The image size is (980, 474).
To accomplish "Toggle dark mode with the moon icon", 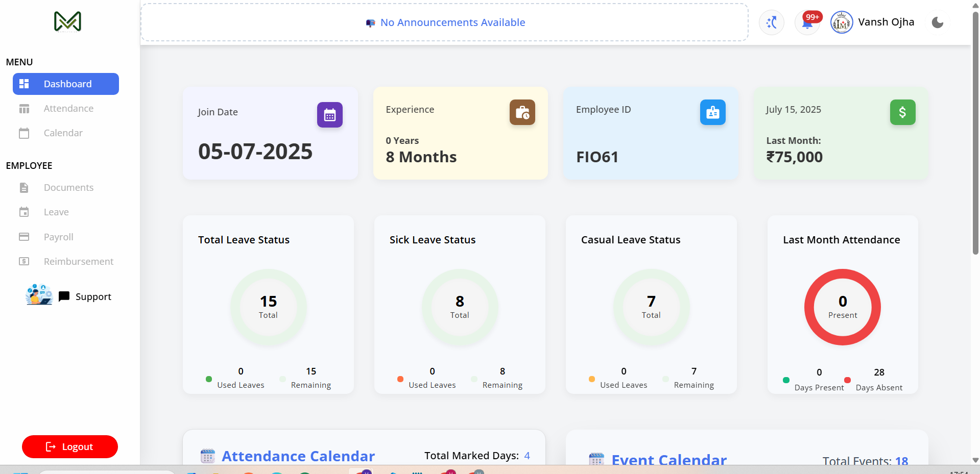I will [938, 22].
